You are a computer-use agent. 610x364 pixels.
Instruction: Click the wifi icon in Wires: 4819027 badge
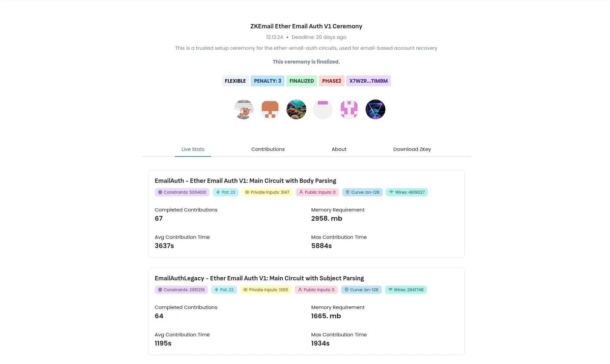click(x=391, y=192)
